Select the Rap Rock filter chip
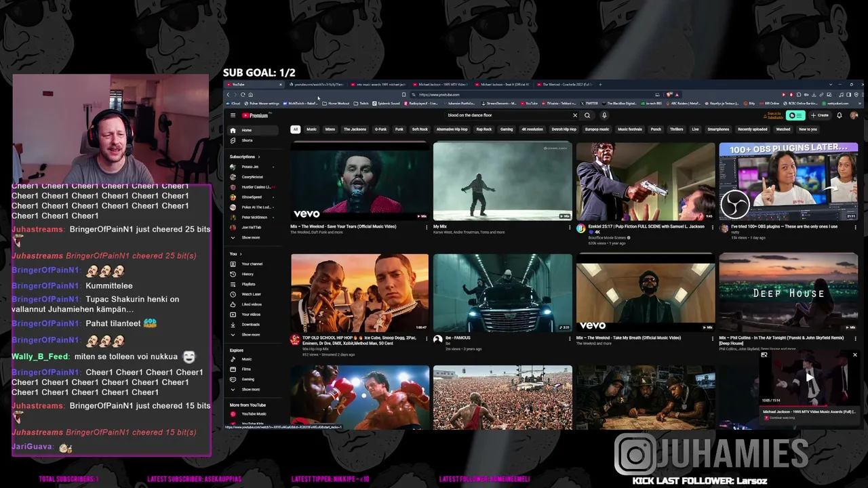868x488 pixels. 484,129
